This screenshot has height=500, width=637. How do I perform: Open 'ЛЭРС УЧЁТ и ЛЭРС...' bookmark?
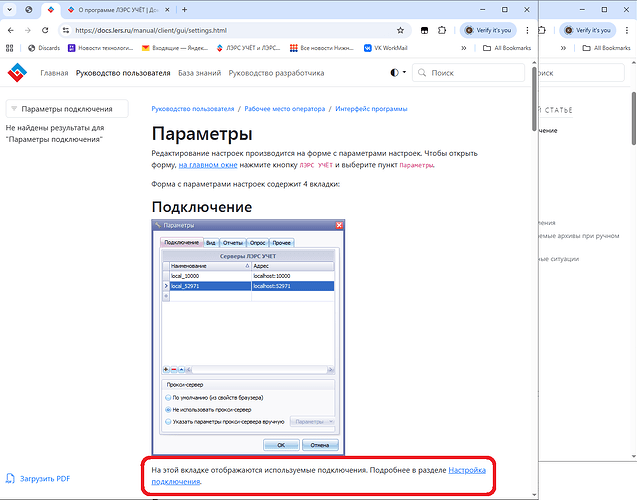(248, 48)
